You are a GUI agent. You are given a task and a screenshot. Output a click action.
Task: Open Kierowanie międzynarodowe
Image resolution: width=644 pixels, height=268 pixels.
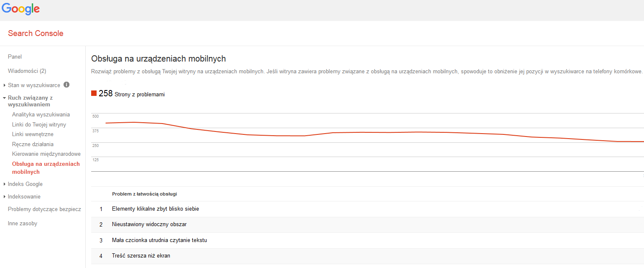46,154
